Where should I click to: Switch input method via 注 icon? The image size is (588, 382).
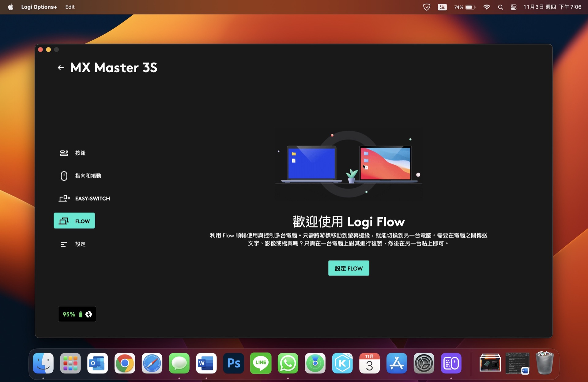pyautogui.click(x=442, y=7)
